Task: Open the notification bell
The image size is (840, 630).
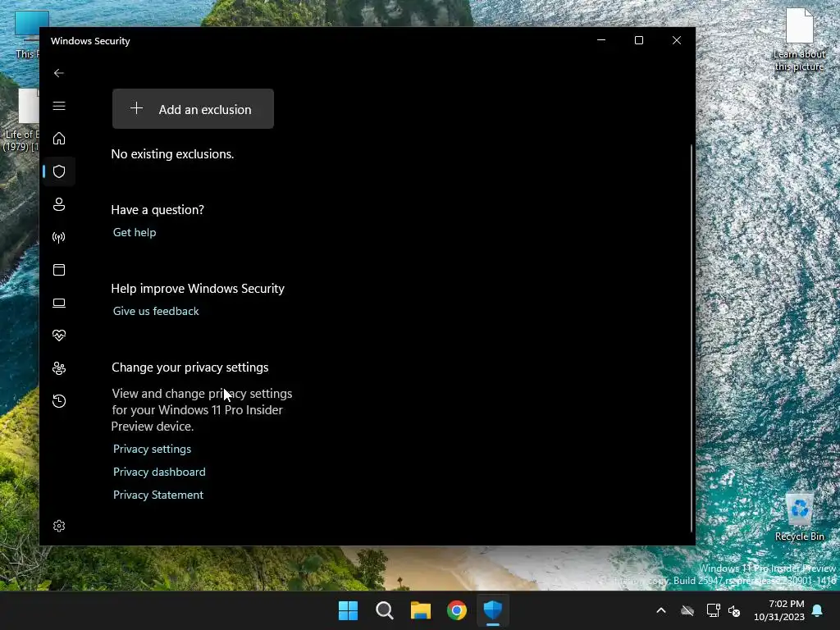Action: 818,610
